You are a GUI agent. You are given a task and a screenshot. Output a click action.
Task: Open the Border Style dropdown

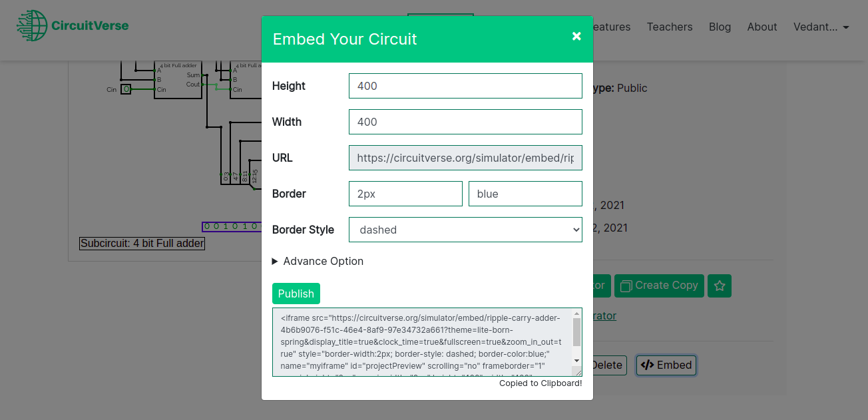(465, 230)
